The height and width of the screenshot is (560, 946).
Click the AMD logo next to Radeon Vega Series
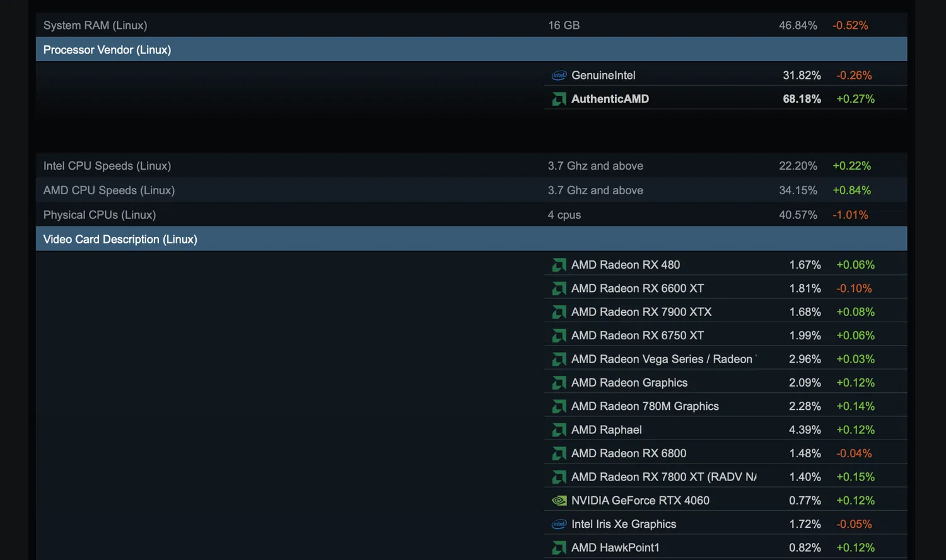559,359
